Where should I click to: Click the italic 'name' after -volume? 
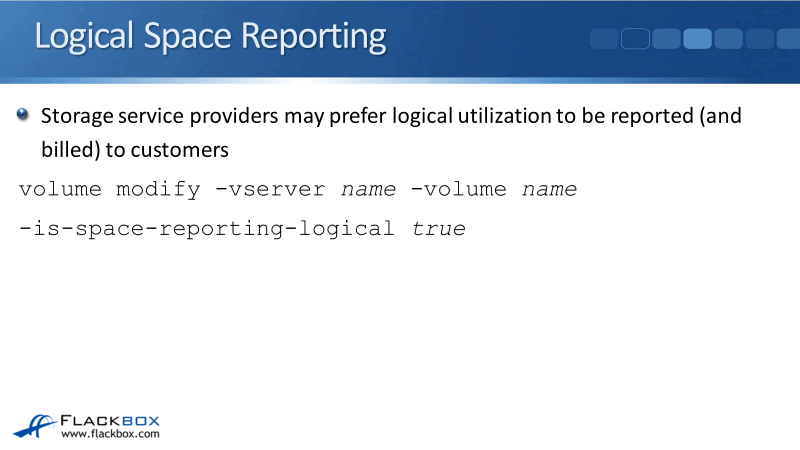pos(549,189)
